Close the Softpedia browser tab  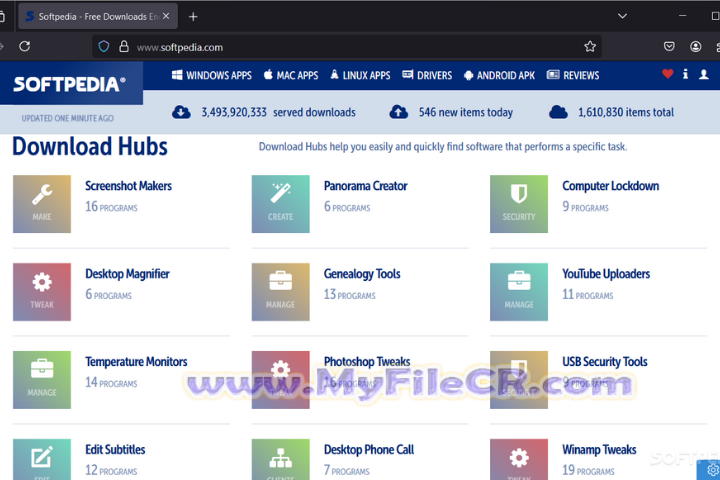coord(166,16)
